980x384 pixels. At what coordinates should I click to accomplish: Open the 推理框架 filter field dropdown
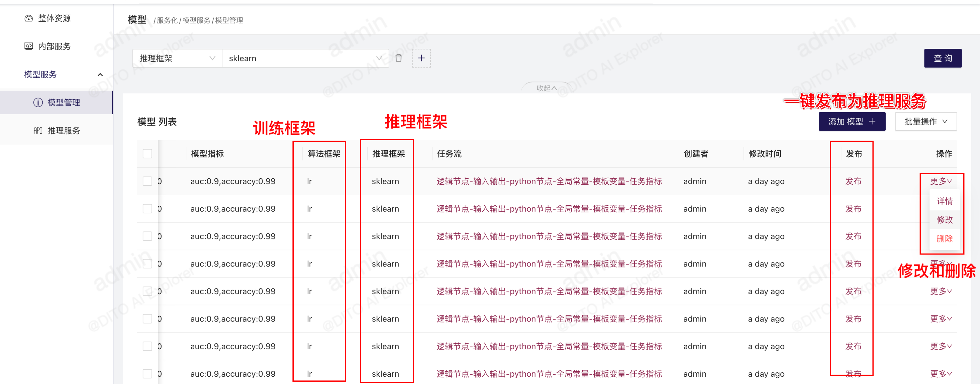point(177,58)
